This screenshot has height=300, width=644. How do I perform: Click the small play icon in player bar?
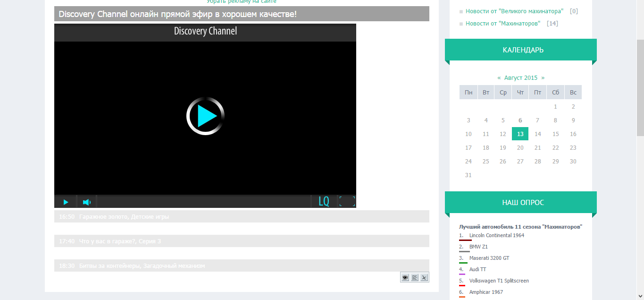click(x=66, y=202)
